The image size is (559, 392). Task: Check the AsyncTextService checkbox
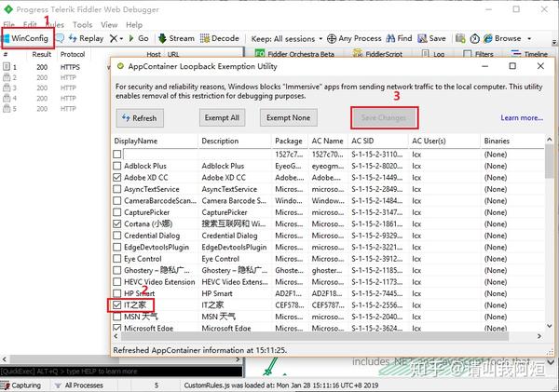(117, 189)
